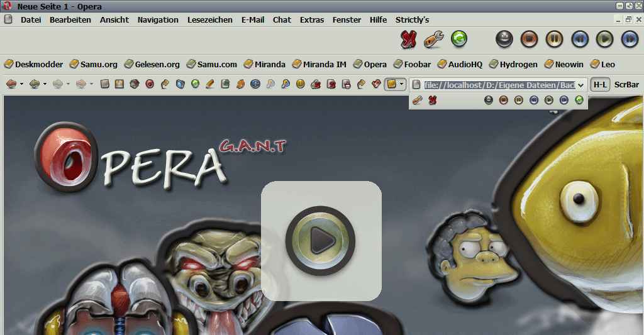The height and width of the screenshot is (335, 644).
Task: Open the large wrench preferences icon
Action: click(434, 40)
